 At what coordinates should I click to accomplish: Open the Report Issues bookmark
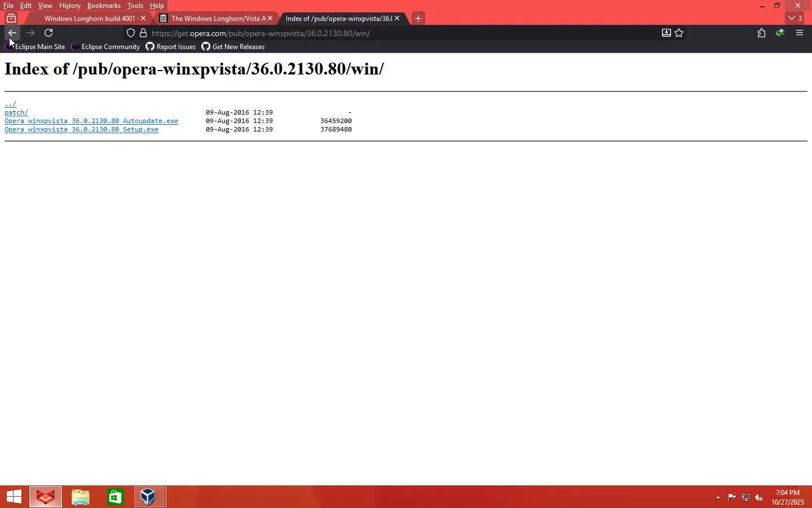pyautogui.click(x=171, y=47)
